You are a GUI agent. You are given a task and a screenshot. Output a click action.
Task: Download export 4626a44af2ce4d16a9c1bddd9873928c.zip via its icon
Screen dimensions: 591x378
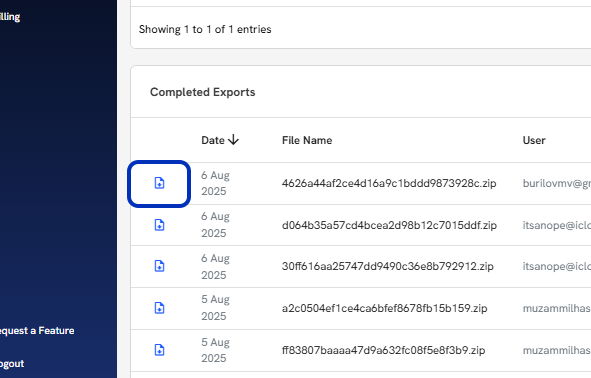(x=159, y=183)
